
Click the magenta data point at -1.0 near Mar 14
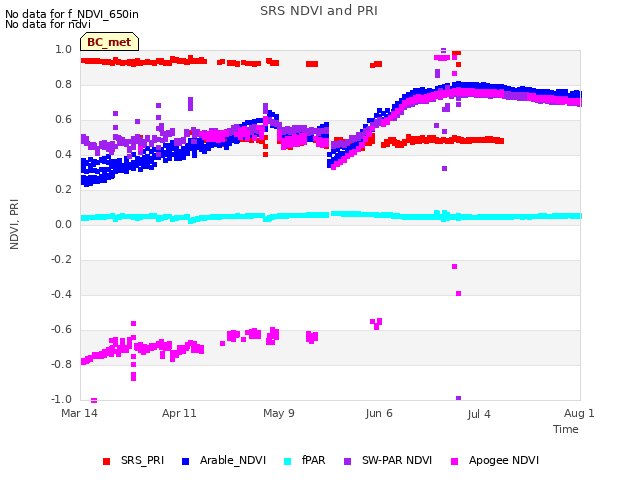[x=94, y=400]
